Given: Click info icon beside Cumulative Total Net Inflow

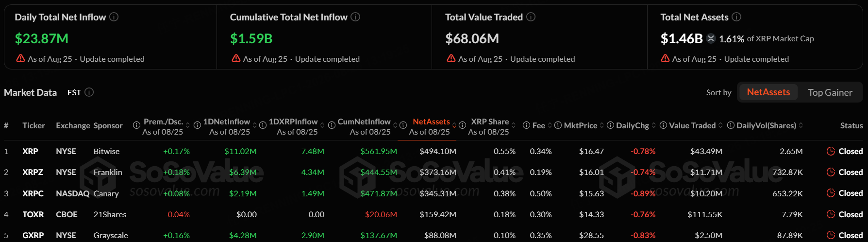Looking at the screenshot, I should click(355, 17).
